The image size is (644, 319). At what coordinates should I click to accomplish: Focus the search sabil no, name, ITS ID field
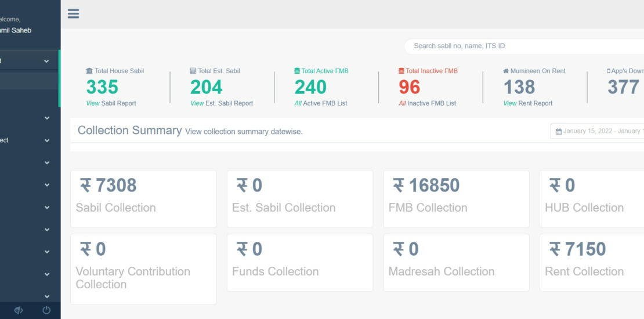[522, 46]
